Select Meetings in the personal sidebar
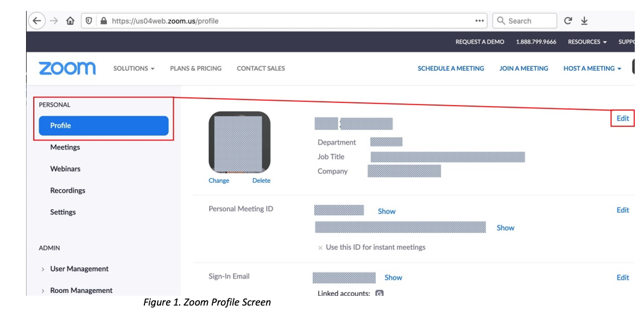This screenshot has height=311, width=644. coord(65,147)
